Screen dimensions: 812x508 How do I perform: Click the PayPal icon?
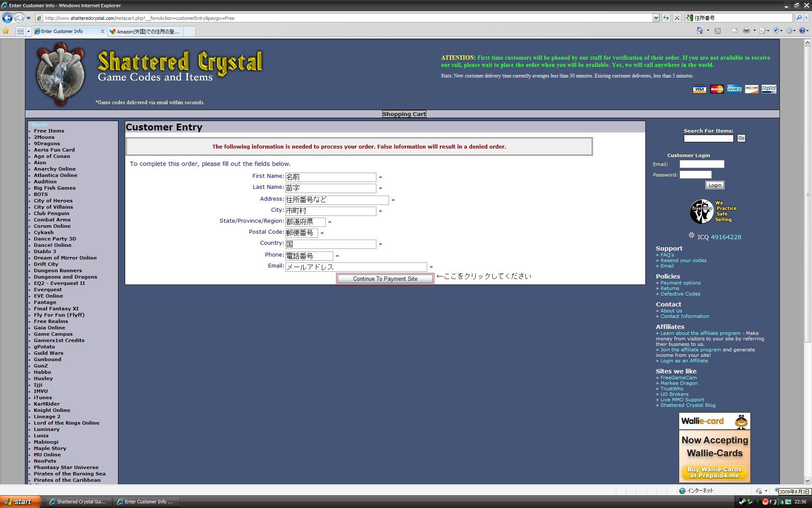[x=769, y=89]
